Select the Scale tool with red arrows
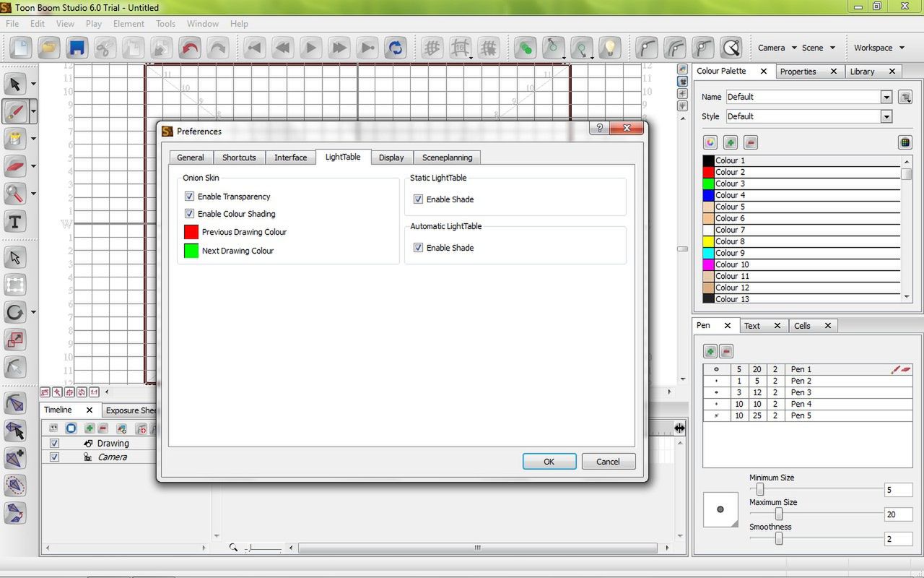924x578 pixels. point(15,340)
